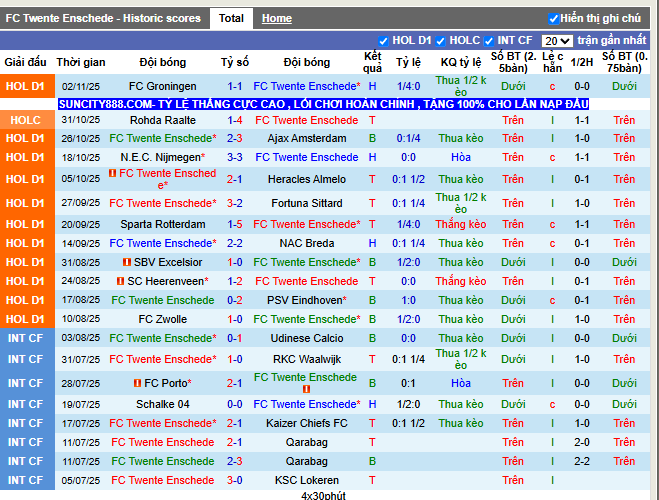Viewport: 659px width, 500px height.
Task: Open Fortuna Sittard team link
Action: point(307,203)
